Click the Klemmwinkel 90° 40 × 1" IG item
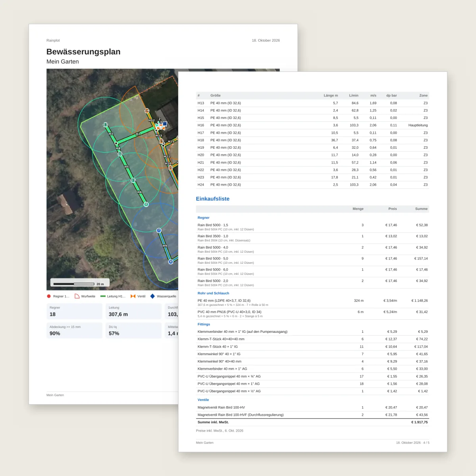This screenshot has width=476, height=476. pyautogui.click(x=219, y=354)
